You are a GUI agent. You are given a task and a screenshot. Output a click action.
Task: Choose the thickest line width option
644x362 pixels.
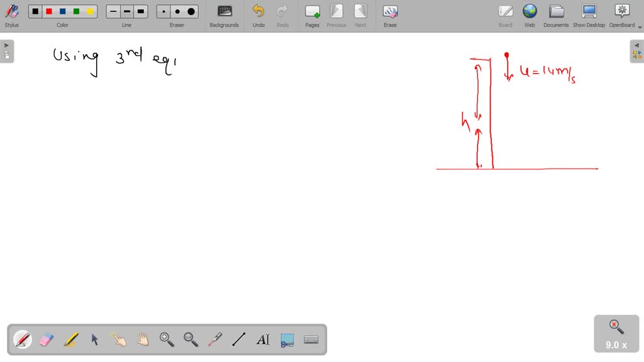[141, 11]
